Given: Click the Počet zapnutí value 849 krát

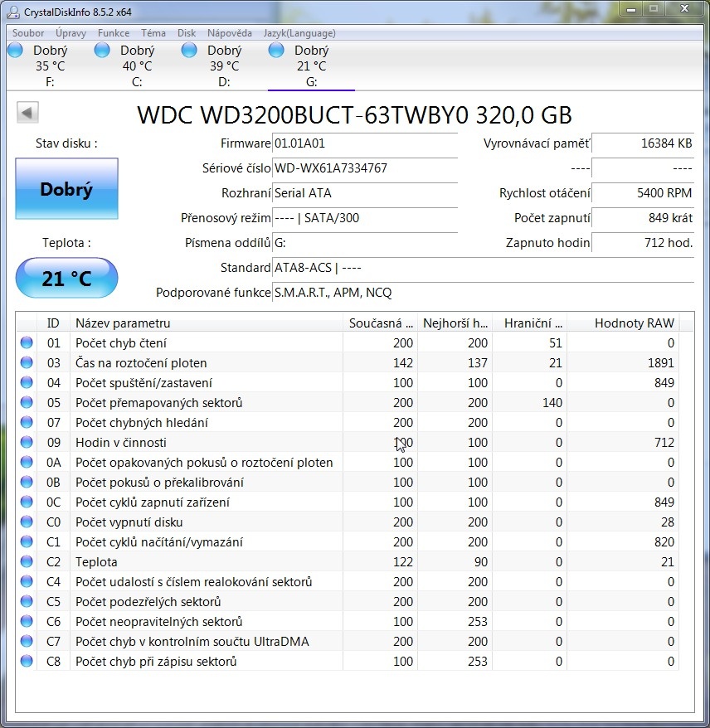Looking at the screenshot, I should 643,218.
